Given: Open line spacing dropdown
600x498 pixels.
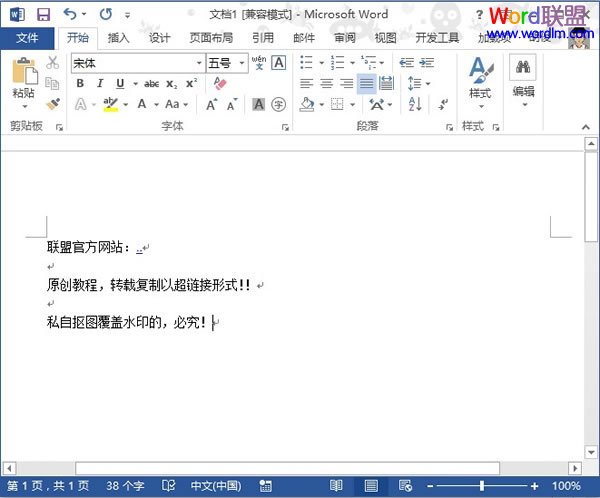Looking at the screenshot, I should click(419, 83).
